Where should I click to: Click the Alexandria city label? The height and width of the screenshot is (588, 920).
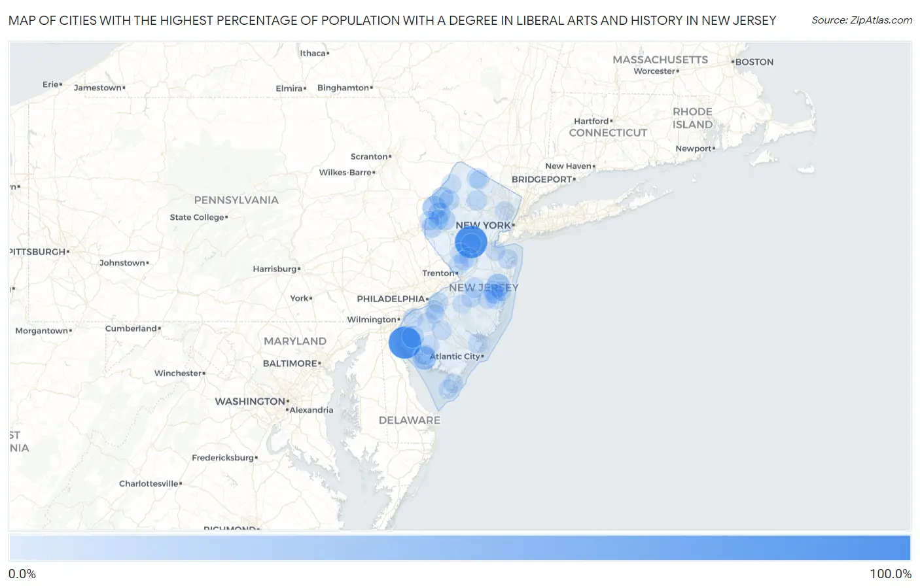[311, 411]
